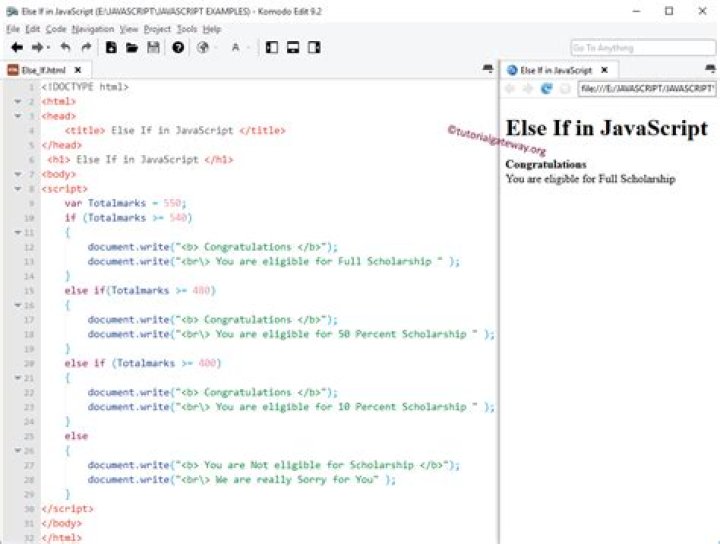Collapse the head fold at line 3

pos(18,116)
